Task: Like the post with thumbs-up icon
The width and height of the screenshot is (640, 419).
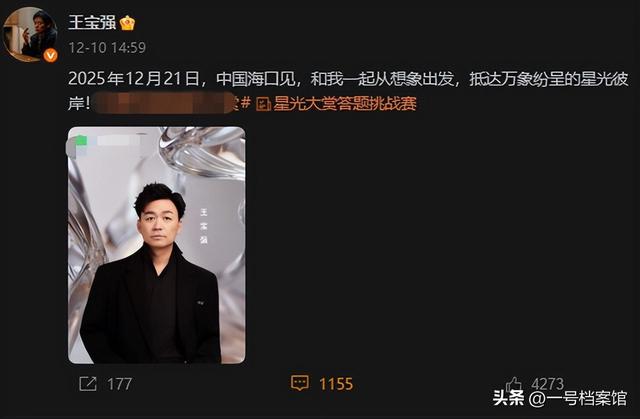Action: (x=514, y=384)
